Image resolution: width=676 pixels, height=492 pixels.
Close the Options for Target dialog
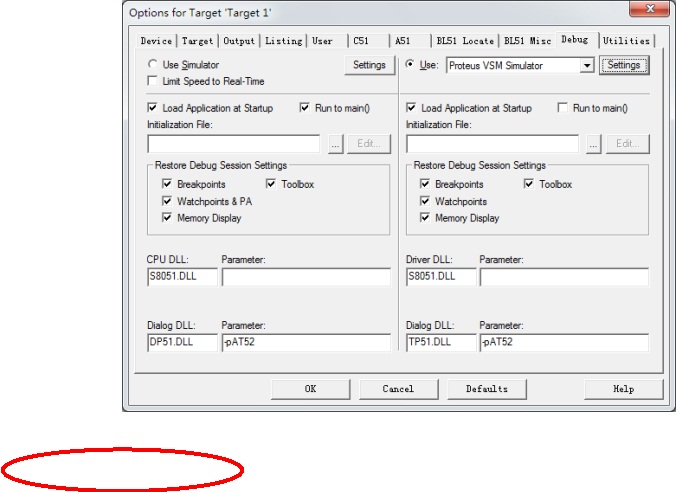point(650,9)
